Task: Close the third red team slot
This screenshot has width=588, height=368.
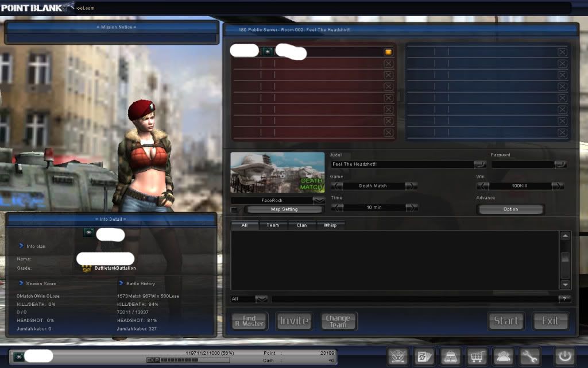Action: [389, 75]
